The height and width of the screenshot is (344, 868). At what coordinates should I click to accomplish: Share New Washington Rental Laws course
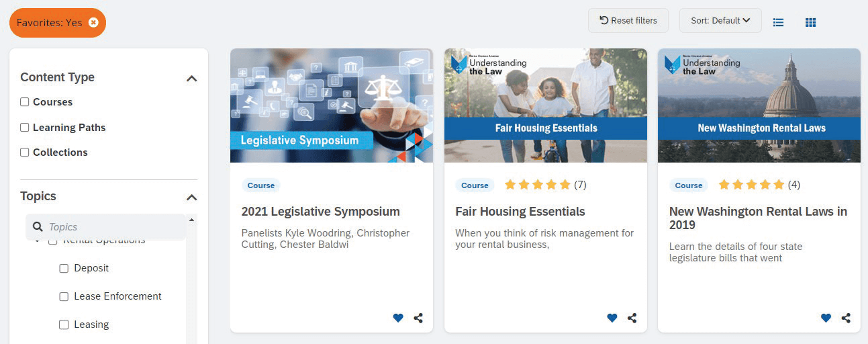tap(846, 318)
